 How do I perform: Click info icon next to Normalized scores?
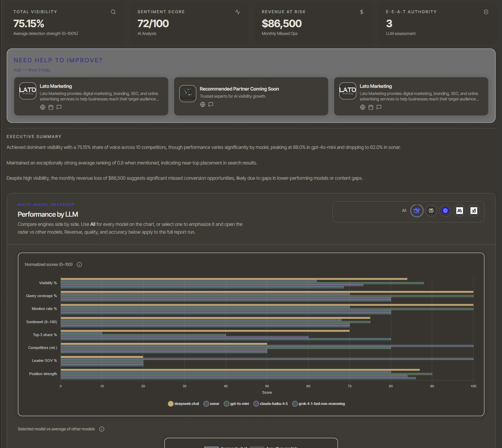point(79,265)
